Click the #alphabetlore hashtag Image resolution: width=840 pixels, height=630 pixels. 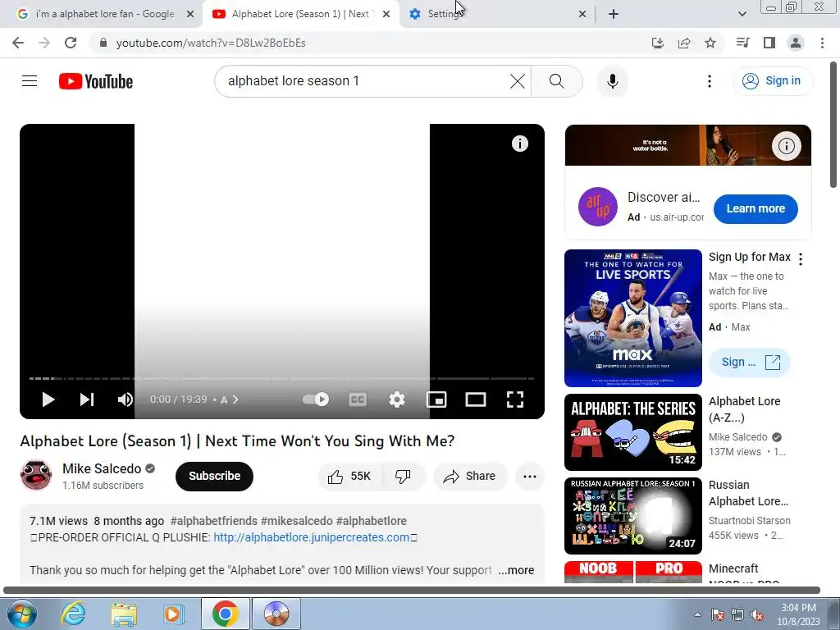point(372,521)
